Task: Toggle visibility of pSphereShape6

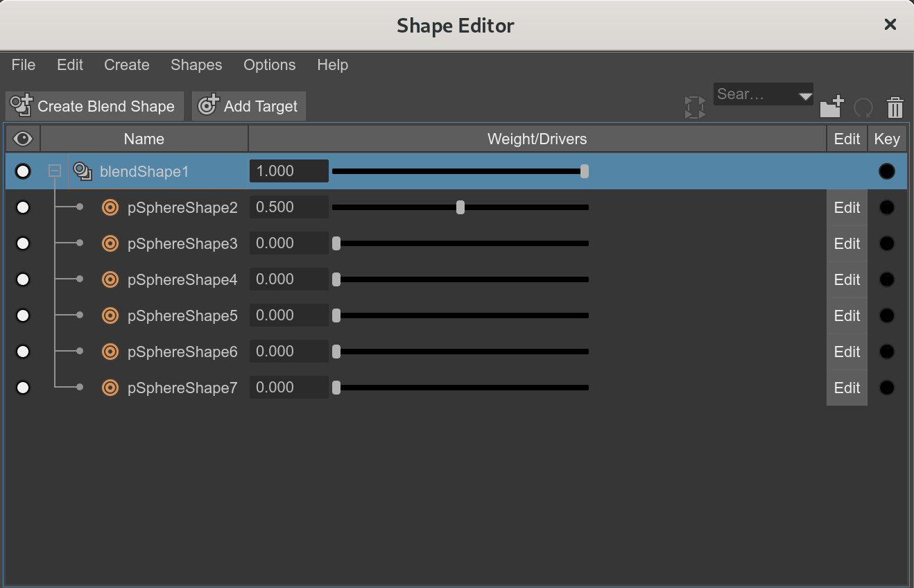Action: coord(23,352)
